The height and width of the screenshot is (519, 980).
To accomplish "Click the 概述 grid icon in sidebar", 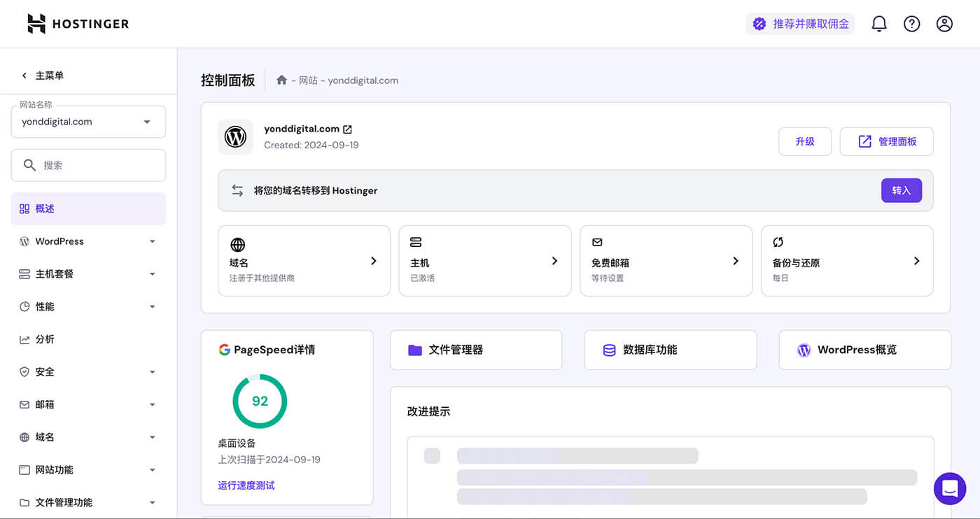I will coord(24,208).
